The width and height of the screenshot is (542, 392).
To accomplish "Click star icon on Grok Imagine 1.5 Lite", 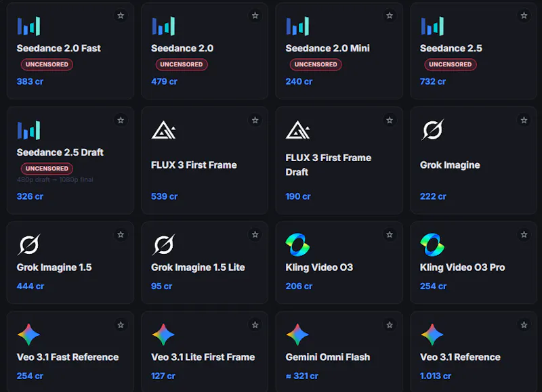I will click(255, 234).
